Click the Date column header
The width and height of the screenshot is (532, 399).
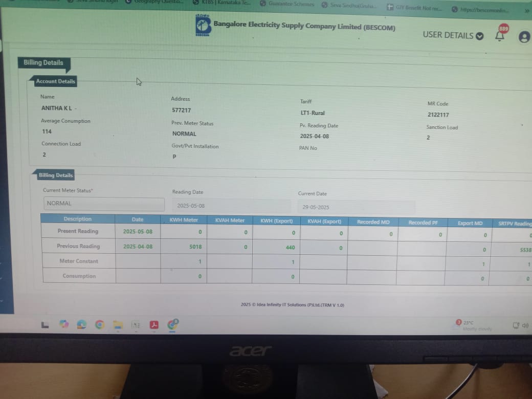click(x=138, y=219)
